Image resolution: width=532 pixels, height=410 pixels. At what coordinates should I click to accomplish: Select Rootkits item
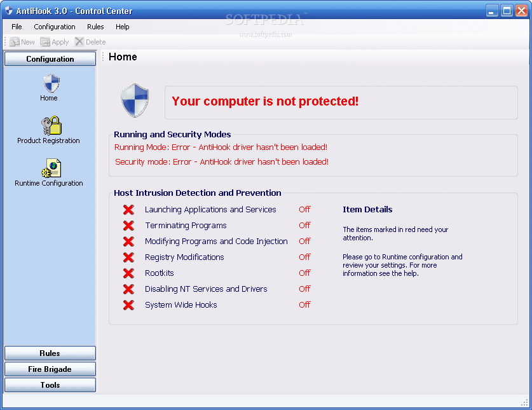click(159, 273)
